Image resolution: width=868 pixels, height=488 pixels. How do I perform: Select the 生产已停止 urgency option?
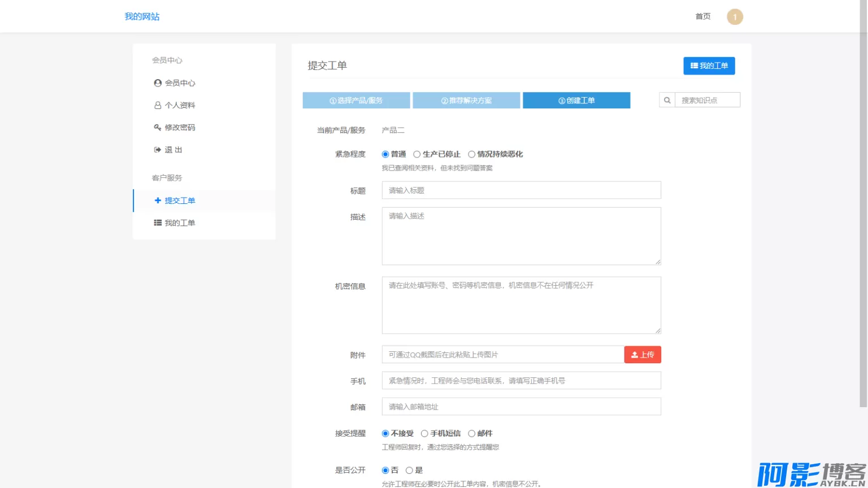coord(417,154)
